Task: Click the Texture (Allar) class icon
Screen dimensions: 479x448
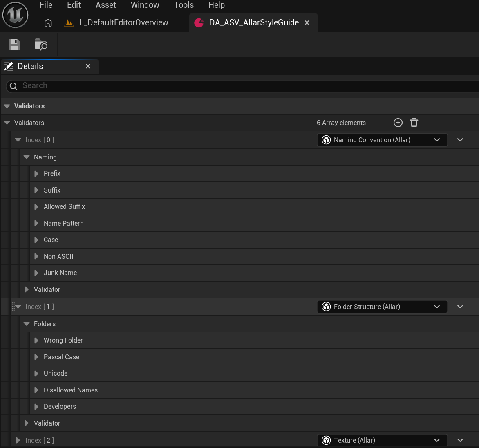Action: (326, 440)
